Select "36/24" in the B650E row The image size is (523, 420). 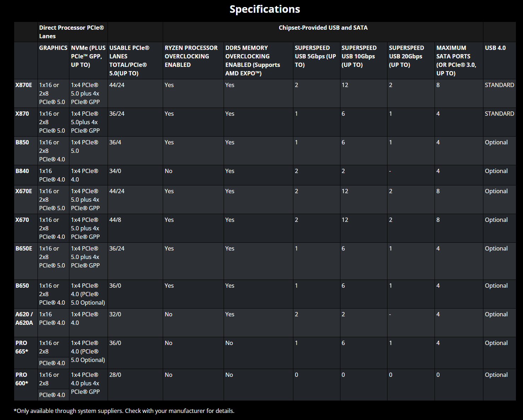click(117, 248)
